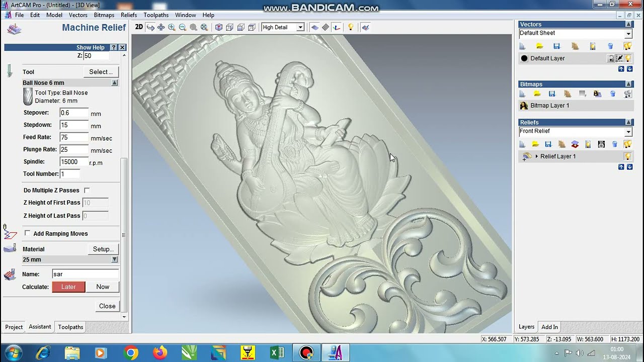Open the Reliefs menu
644x362 pixels.
click(129, 15)
